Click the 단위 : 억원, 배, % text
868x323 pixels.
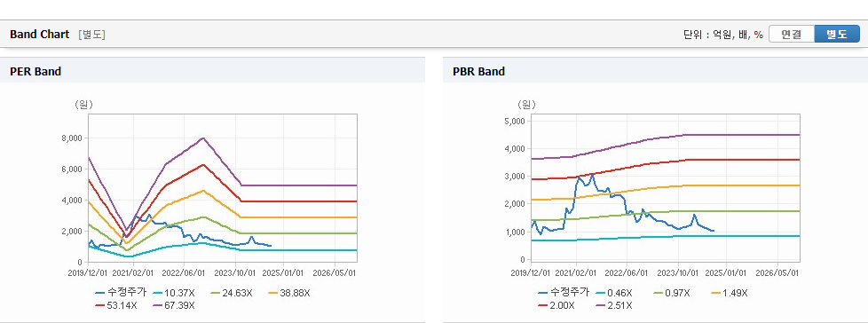pyautogui.click(x=723, y=35)
